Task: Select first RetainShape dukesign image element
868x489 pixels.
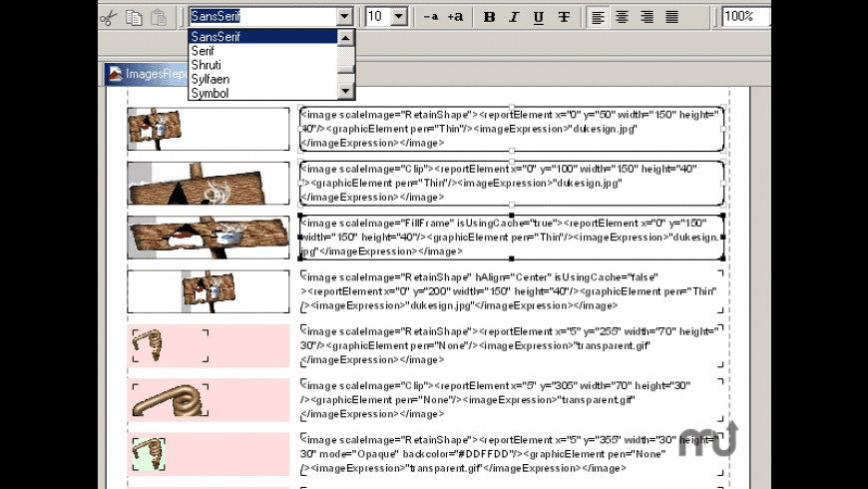Action: click(209, 129)
